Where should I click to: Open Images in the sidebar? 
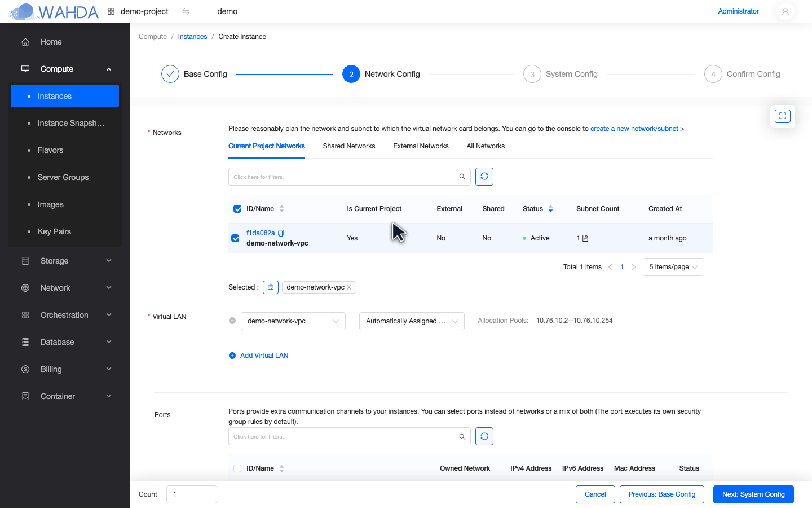pyautogui.click(x=65, y=204)
